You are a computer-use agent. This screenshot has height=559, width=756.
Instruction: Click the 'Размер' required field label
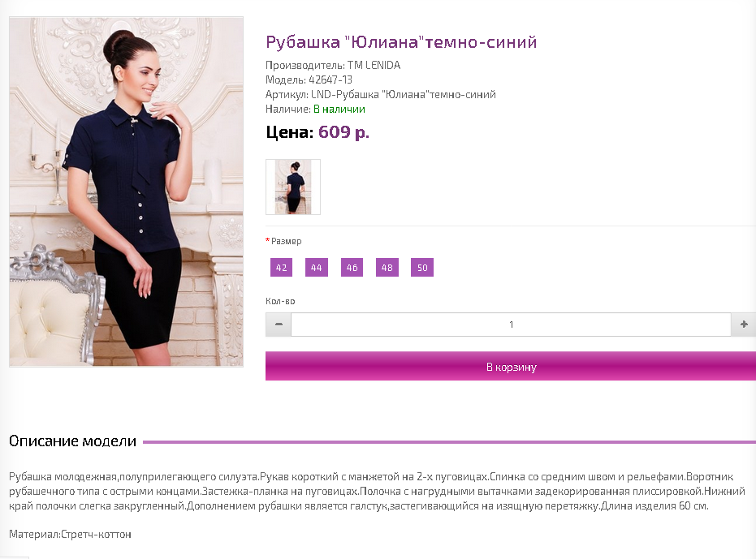(287, 241)
